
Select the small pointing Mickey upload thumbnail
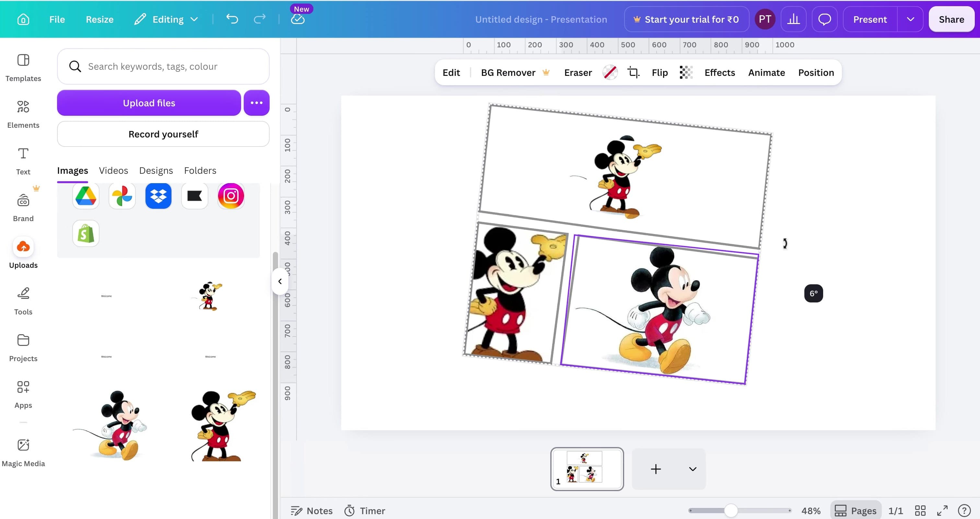(x=210, y=296)
